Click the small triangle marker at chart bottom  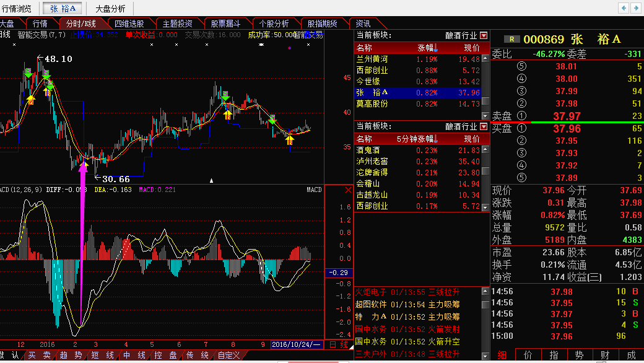[x=212, y=180]
